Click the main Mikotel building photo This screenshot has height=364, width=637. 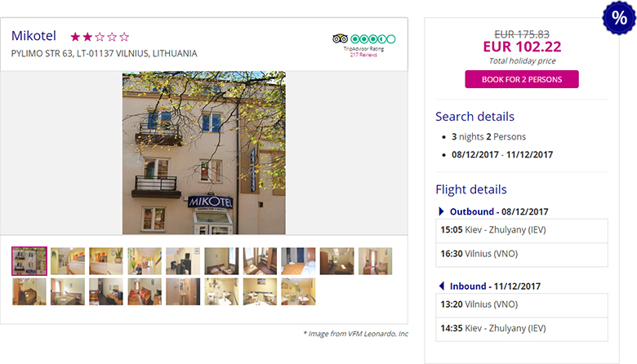[204, 153]
